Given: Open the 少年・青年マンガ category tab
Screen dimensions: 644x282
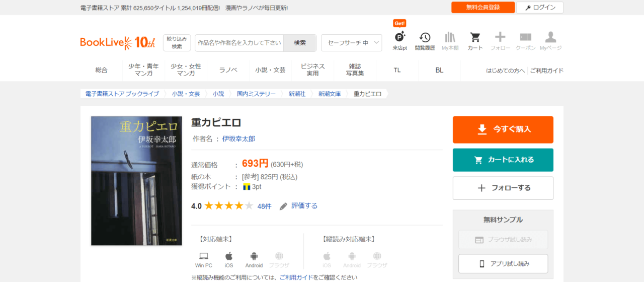Looking at the screenshot, I should [143, 70].
